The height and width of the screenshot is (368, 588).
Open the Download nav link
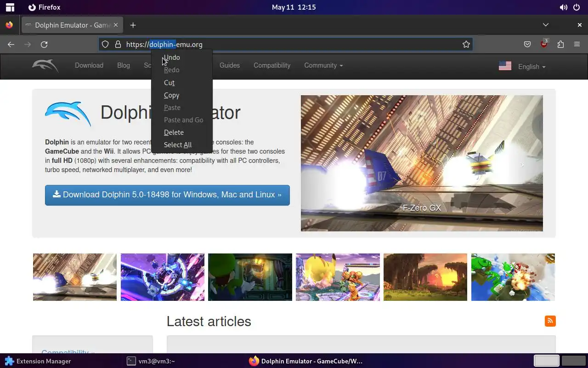tap(89, 65)
